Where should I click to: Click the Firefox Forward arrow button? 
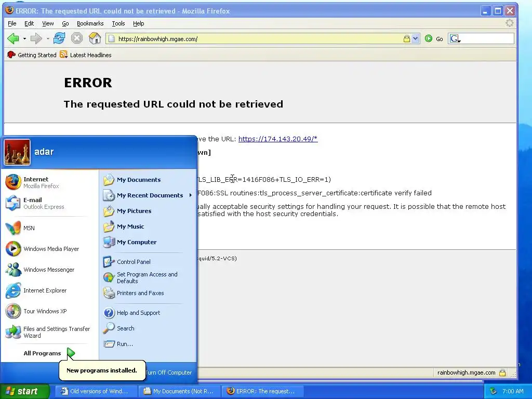[36, 38]
